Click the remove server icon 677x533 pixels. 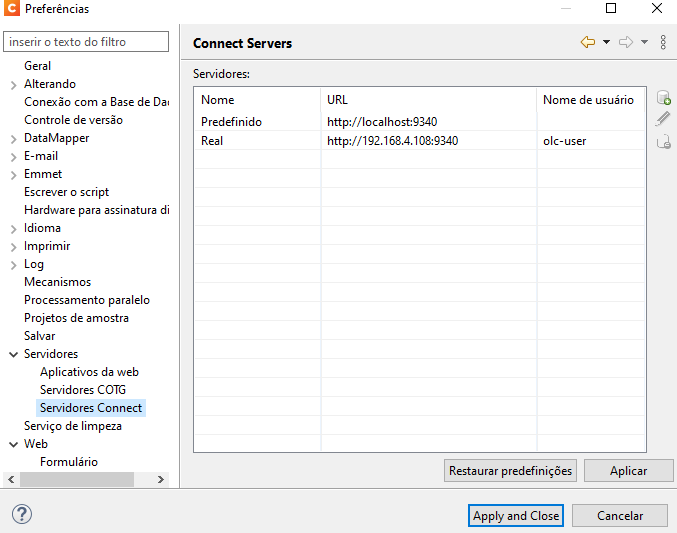tap(664, 142)
